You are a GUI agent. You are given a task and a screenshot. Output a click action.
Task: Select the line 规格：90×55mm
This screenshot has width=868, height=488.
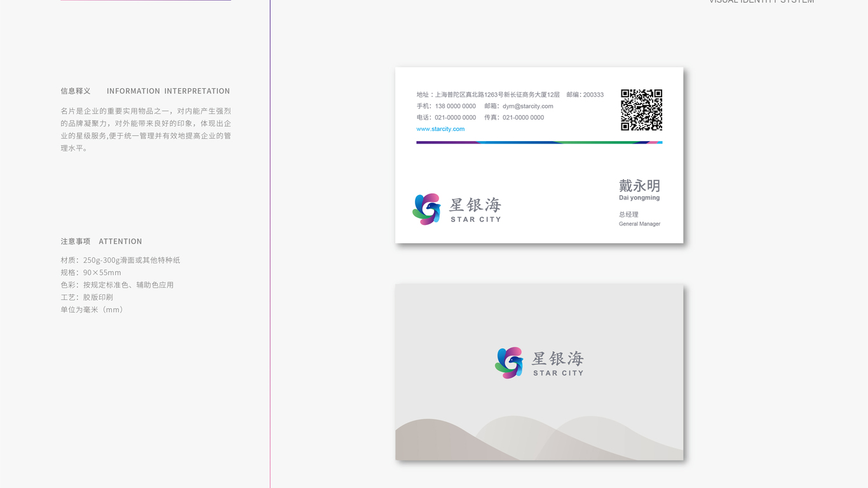[x=91, y=273]
